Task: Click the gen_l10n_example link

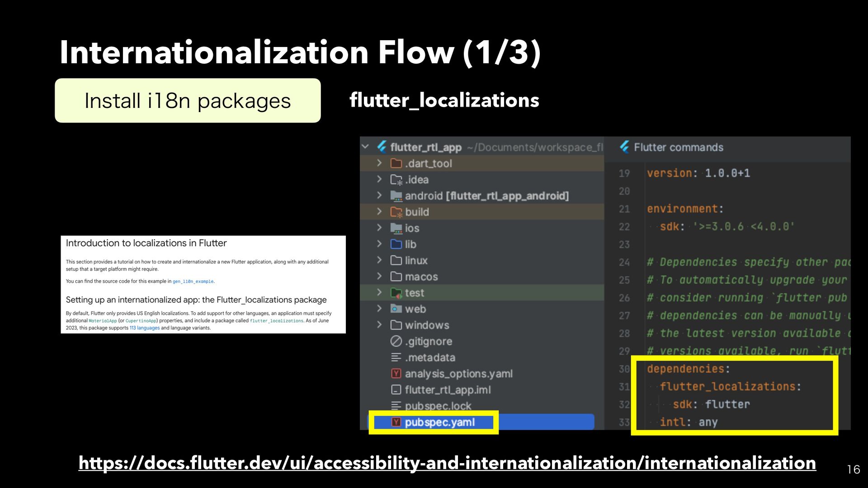Action: [193, 282]
